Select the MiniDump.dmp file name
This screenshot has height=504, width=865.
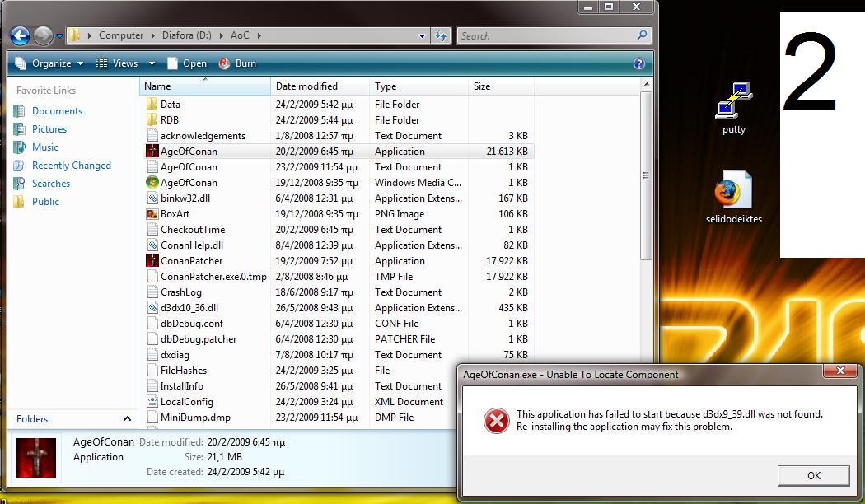[x=195, y=418]
